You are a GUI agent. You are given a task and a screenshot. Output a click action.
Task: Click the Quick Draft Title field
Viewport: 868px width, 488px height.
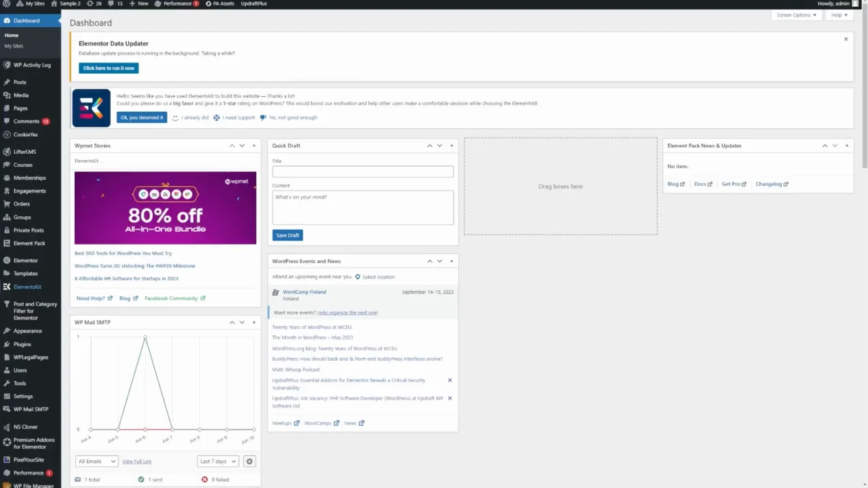tap(363, 172)
